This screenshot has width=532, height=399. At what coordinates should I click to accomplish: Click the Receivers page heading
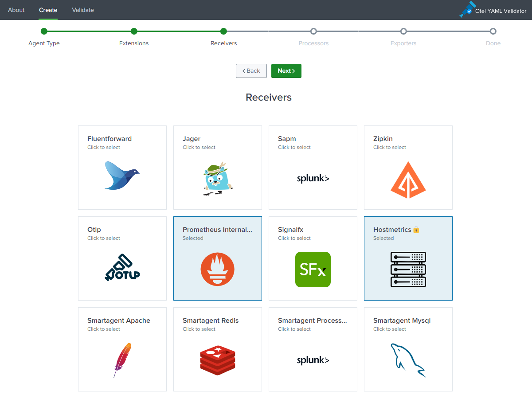[x=269, y=98]
